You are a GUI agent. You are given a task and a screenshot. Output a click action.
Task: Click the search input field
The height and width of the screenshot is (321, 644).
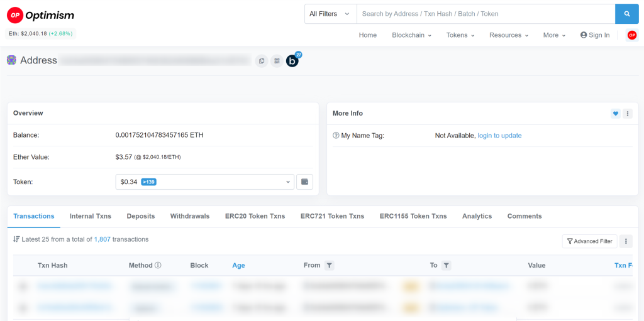click(485, 14)
